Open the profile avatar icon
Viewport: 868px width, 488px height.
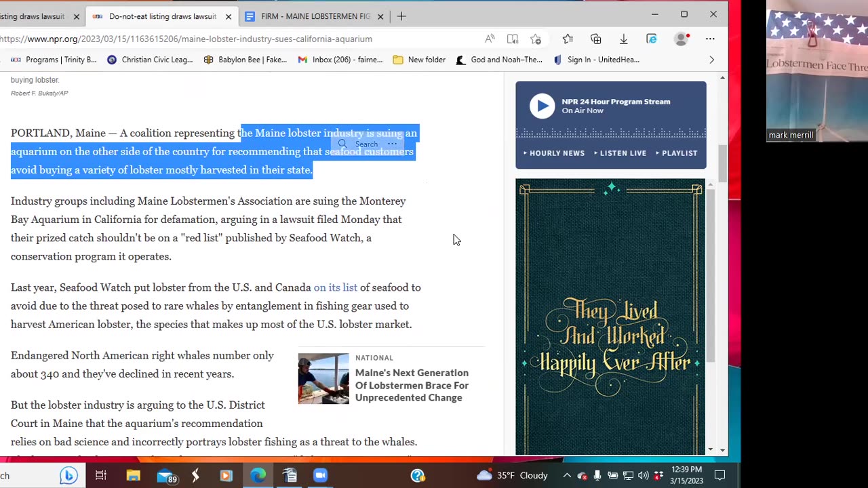(681, 39)
